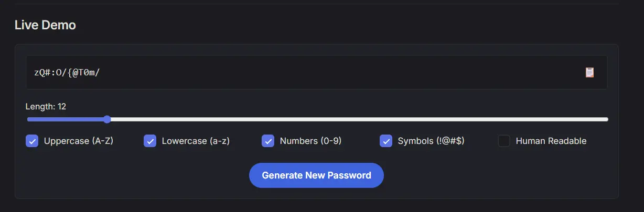Click the "Symbols (!@#$)" label text
This screenshot has width=644, height=212.
point(431,141)
